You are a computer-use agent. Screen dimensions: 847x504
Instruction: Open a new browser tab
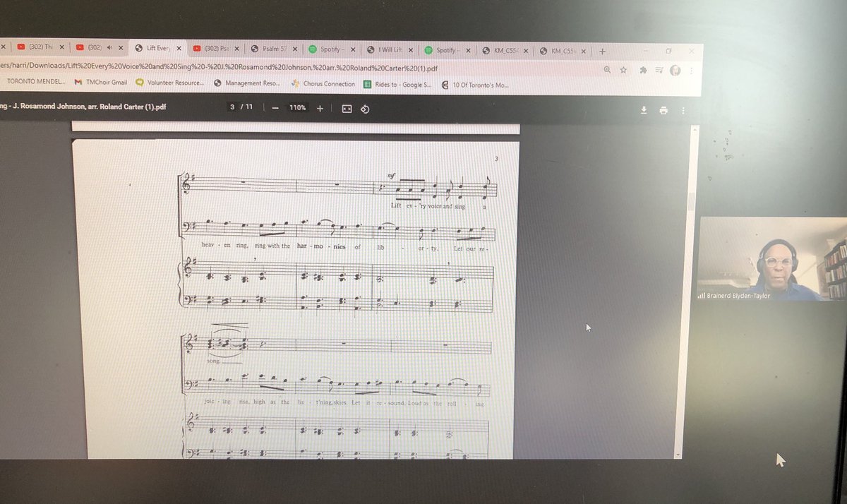(602, 50)
